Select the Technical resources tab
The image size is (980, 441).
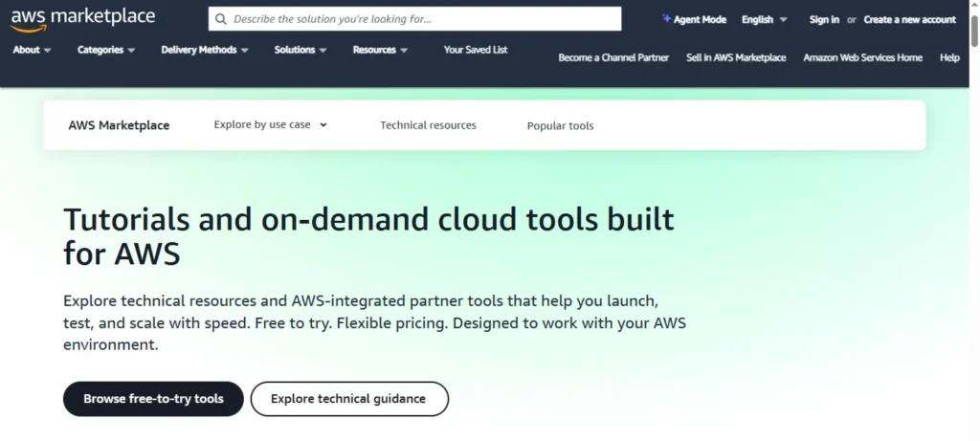[x=428, y=125]
